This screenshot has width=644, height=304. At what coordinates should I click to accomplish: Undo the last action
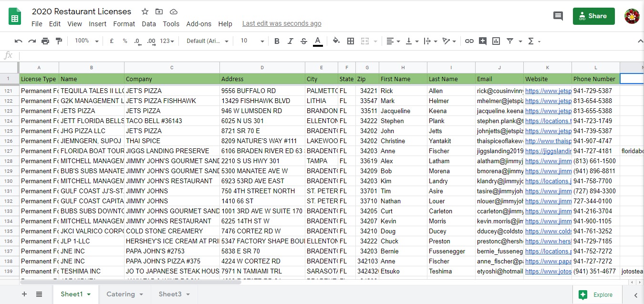coord(19,41)
